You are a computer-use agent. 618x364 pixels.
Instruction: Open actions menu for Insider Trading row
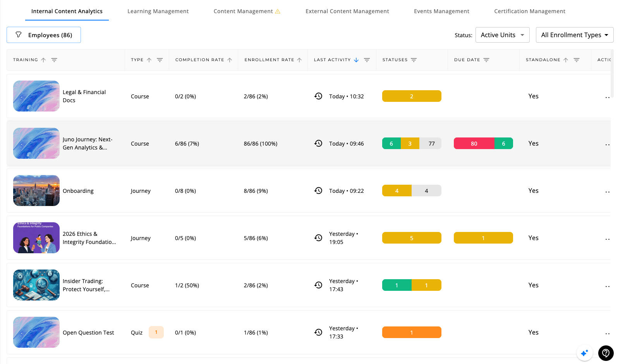607,287
